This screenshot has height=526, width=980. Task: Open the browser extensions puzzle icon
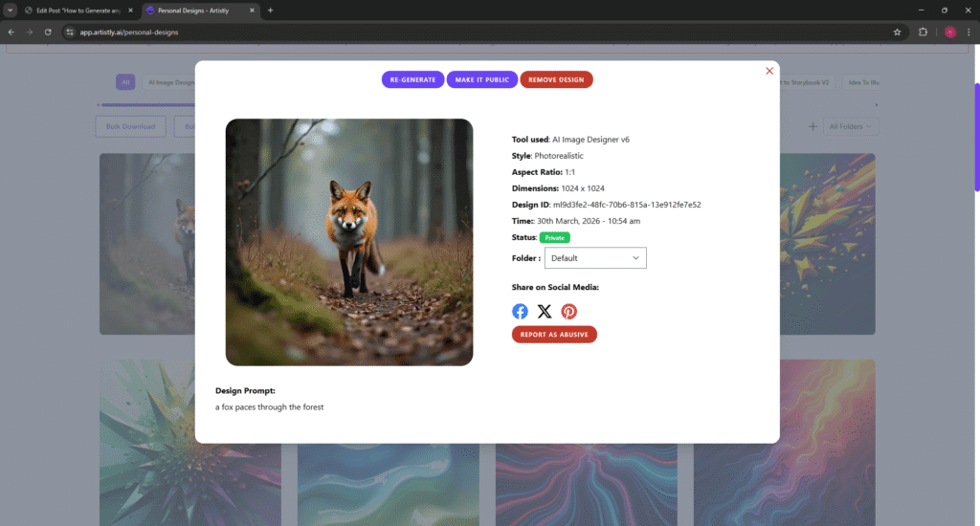[x=924, y=32]
